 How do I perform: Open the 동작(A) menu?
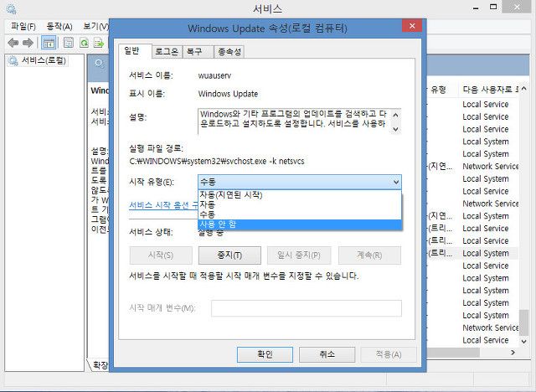point(59,26)
